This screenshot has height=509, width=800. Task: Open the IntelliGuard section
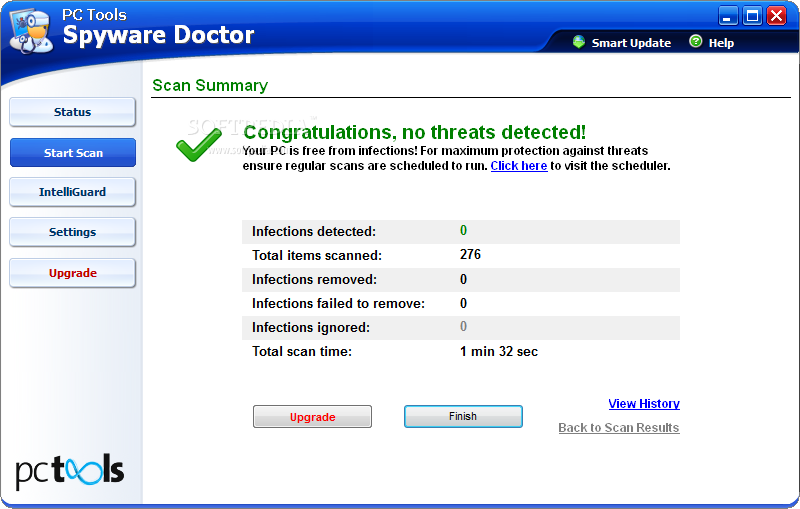click(72, 192)
